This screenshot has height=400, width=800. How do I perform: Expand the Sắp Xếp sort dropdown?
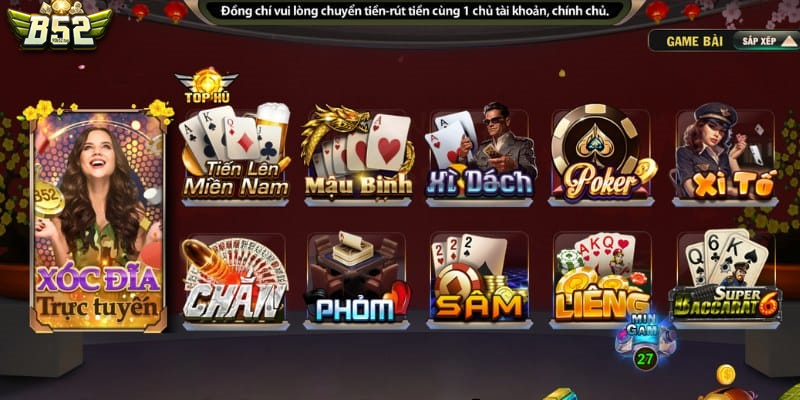pos(766,41)
